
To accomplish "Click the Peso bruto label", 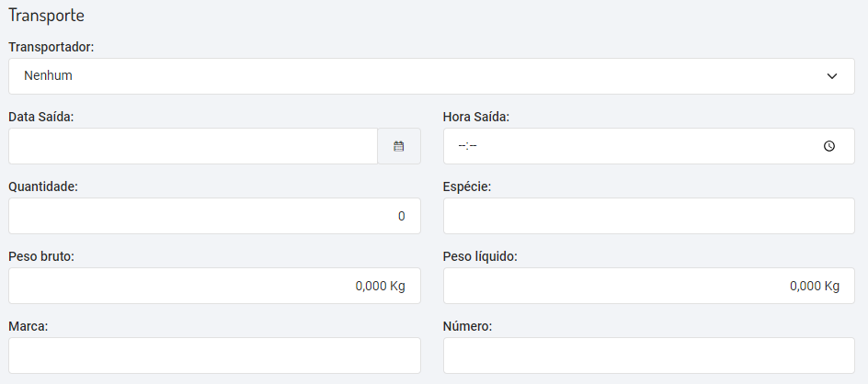I will 41,256.
